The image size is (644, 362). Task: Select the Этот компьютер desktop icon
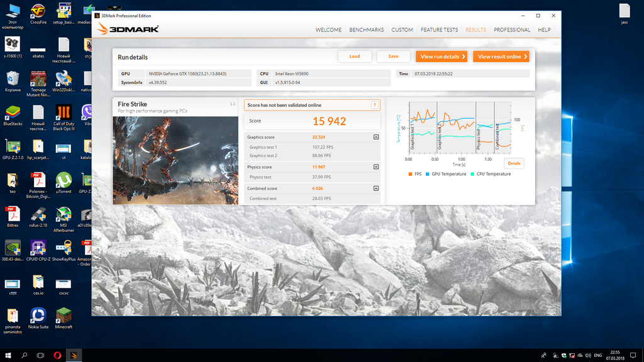coord(13,16)
